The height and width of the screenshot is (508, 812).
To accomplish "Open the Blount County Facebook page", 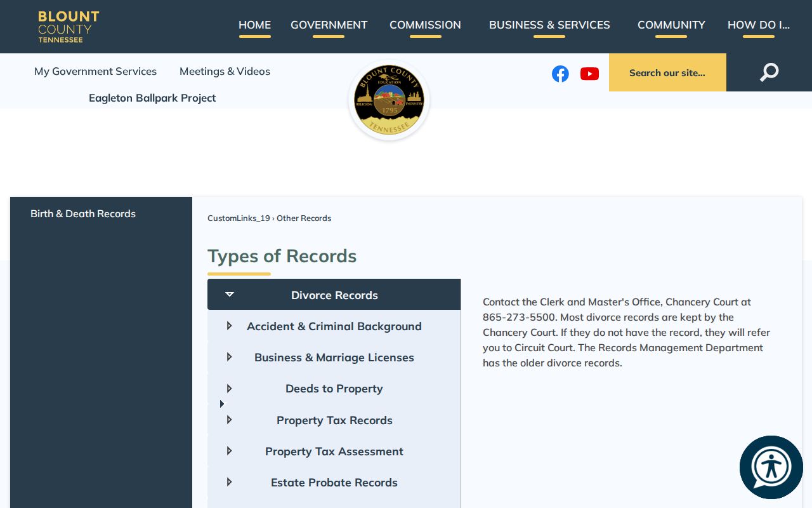I will pyautogui.click(x=560, y=74).
